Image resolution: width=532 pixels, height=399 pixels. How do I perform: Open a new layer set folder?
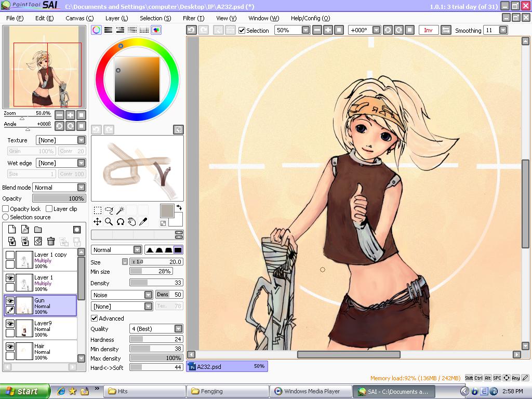pos(38,229)
